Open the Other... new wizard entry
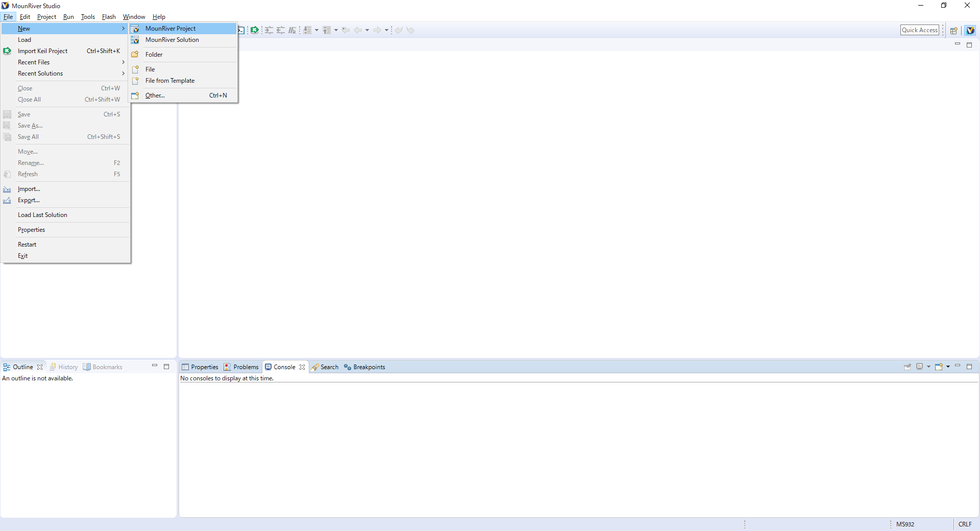Screen dimensions: 980x531 (183, 95)
